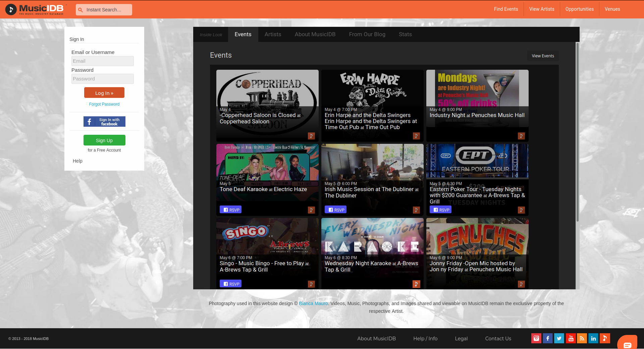Click the Log In button
The image size is (644, 349).
pos(104,93)
